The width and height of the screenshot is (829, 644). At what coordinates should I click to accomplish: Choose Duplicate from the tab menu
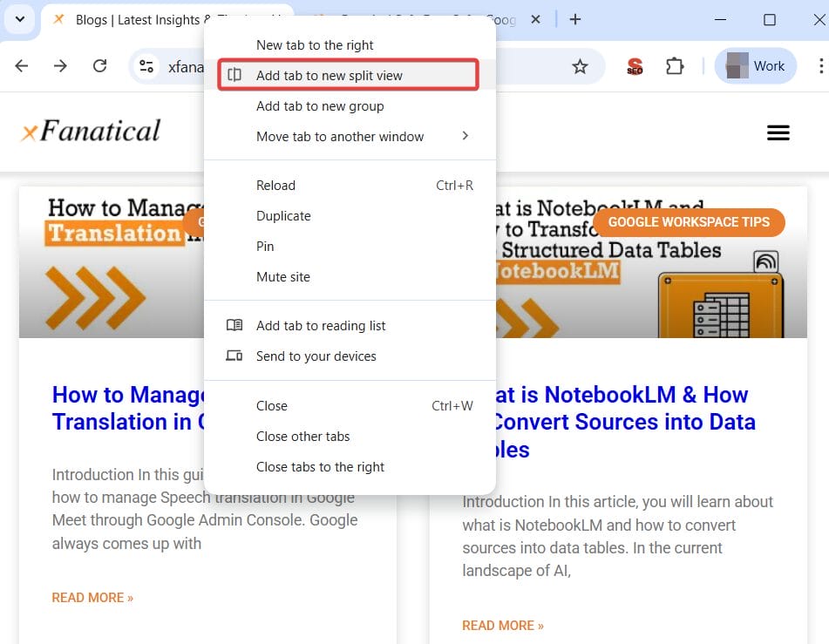(x=282, y=215)
